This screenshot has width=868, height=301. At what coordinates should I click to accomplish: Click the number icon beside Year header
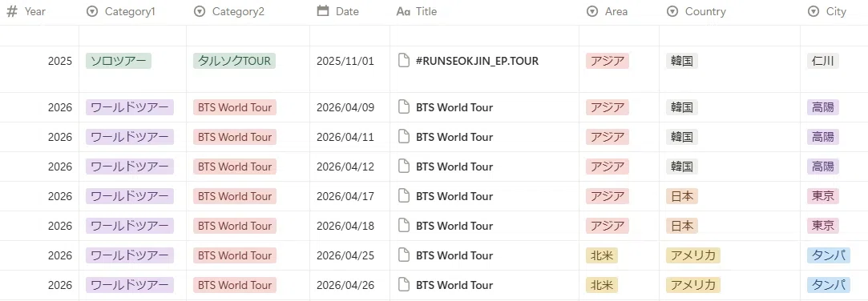(12, 12)
